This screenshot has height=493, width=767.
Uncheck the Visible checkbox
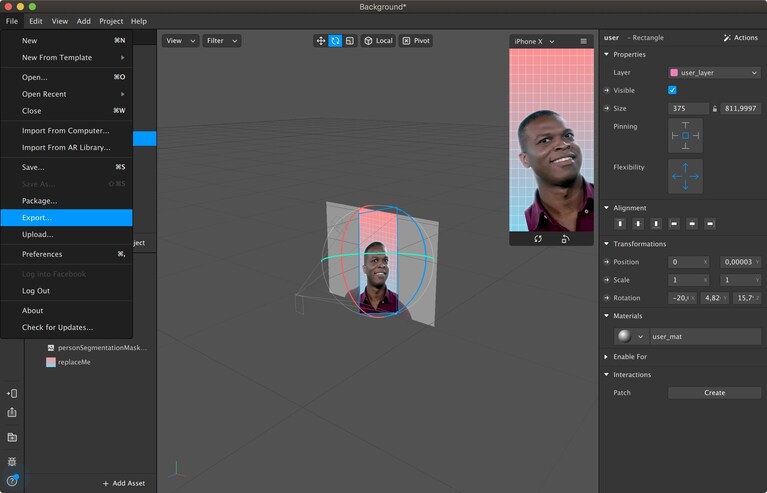coord(672,90)
